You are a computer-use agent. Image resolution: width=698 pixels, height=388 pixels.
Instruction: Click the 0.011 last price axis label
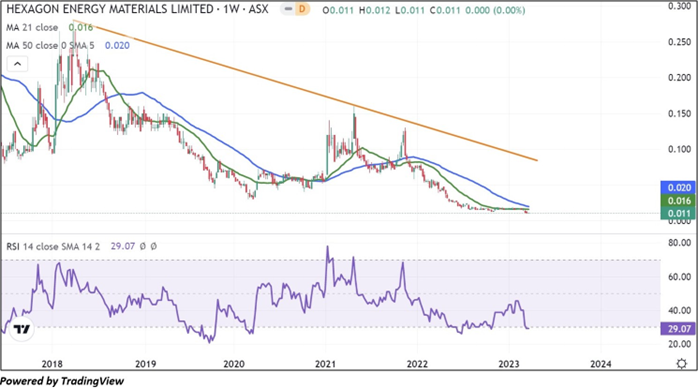678,213
